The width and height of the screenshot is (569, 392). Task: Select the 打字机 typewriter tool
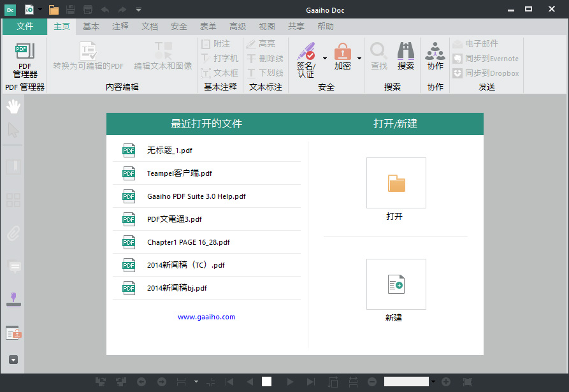tap(220, 59)
